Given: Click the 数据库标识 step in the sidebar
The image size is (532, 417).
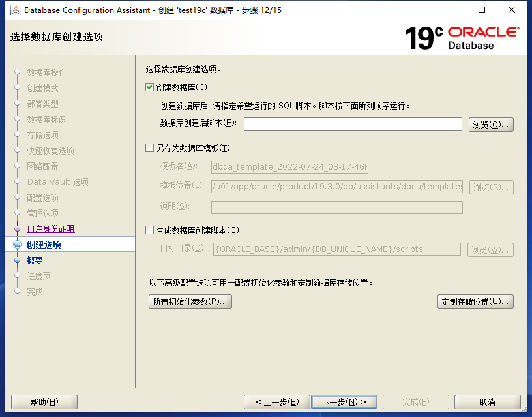Looking at the screenshot, I should click(46, 119).
